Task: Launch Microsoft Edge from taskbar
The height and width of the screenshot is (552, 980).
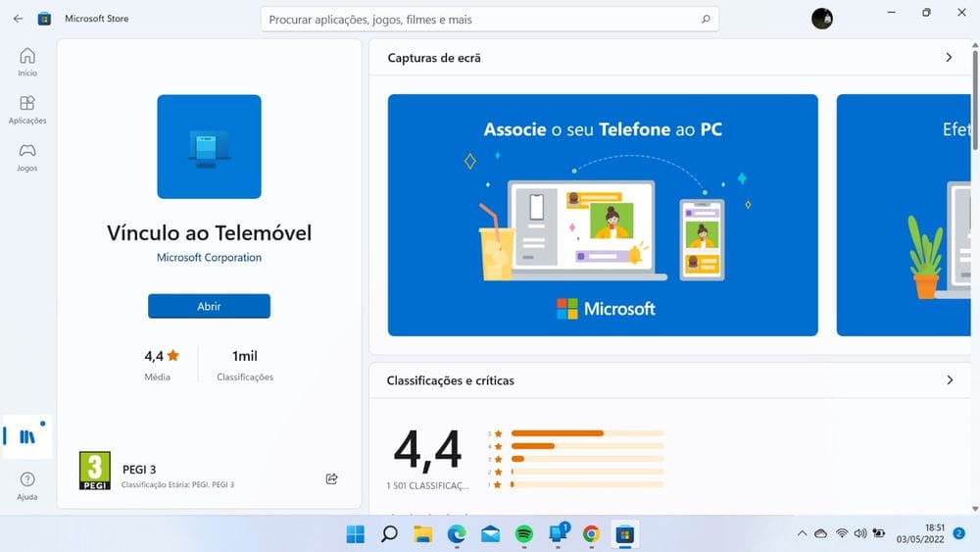Action: 457,534
